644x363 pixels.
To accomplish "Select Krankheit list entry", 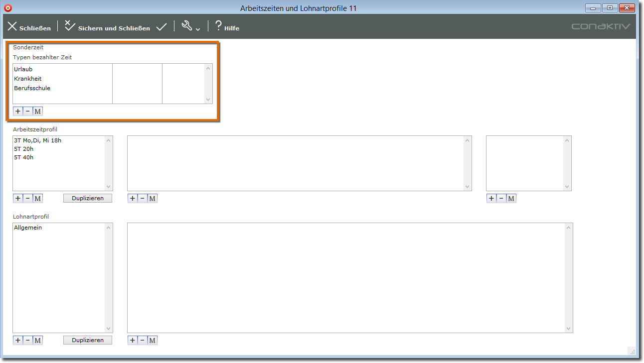I will [28, 79].
